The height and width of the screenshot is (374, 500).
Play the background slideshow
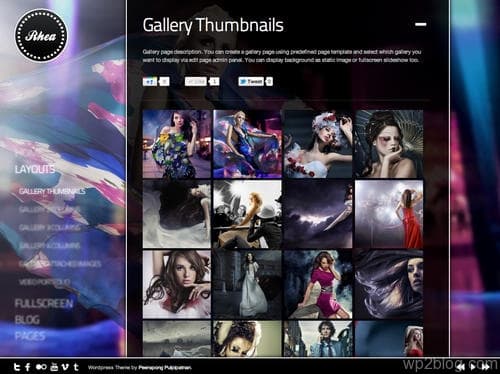[x=473, y=367]
